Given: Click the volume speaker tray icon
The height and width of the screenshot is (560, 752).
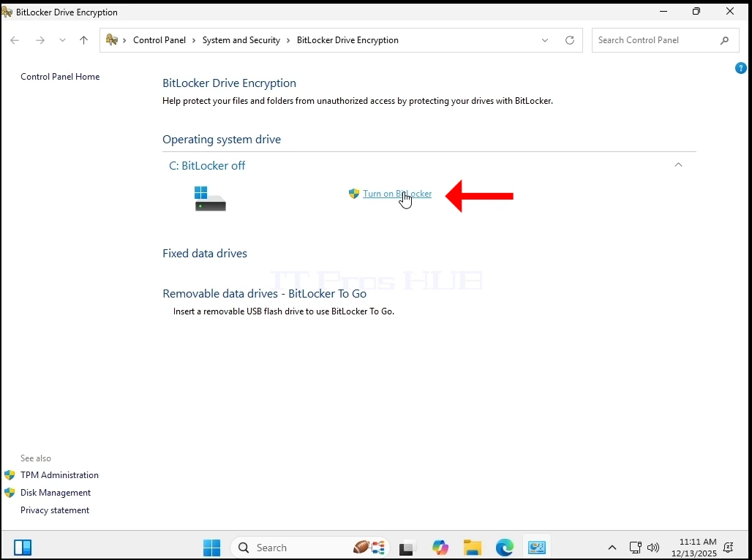Looking at the screenshot, I should (x=653, y=548).
